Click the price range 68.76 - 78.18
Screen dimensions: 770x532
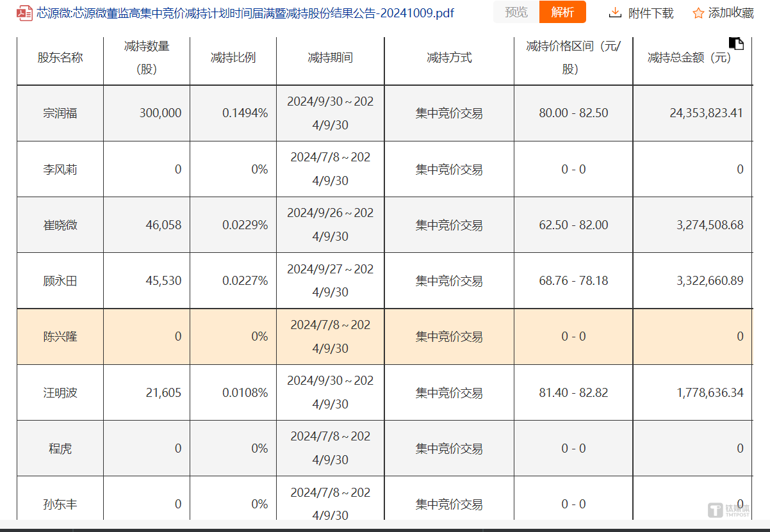pyautogui.click(x=573, y=280)
